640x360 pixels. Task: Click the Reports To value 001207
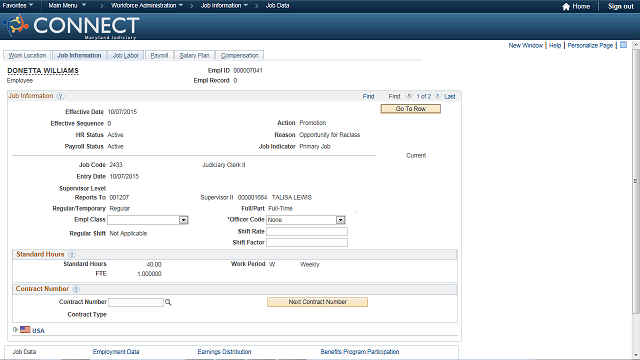(x=119, y=197)
